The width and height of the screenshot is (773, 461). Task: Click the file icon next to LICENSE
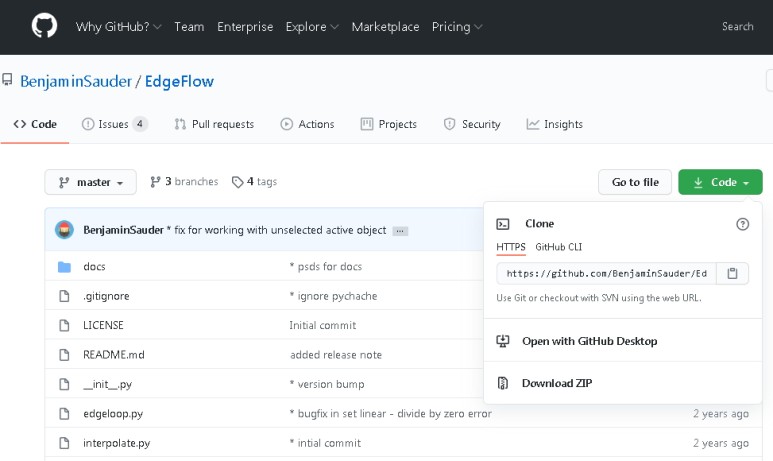[x=64, y=325]
